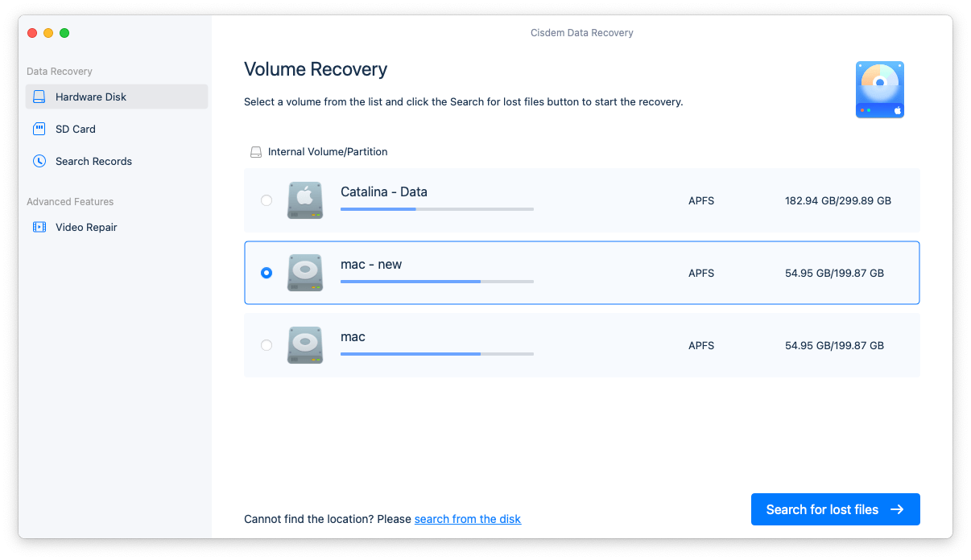Click the mac volume usage bar

[437, 354]
